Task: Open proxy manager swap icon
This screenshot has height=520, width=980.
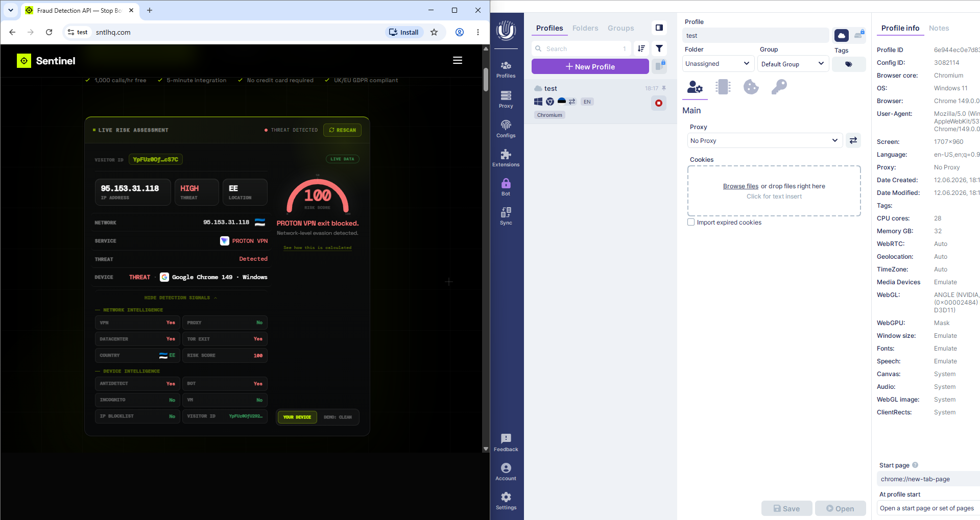Action: pyautogui.click(x=853, y=140)
